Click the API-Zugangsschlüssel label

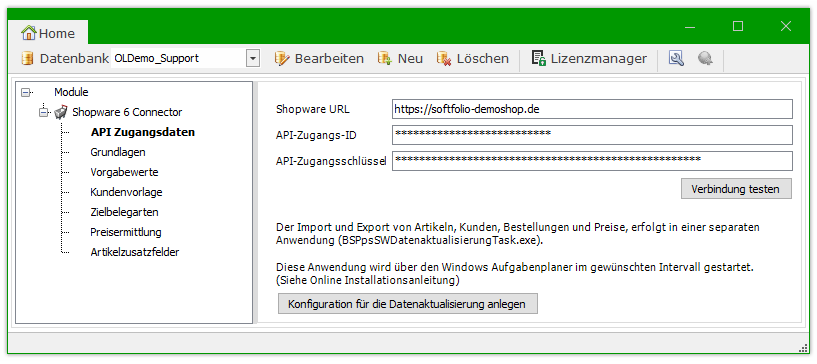click(330, 161)
